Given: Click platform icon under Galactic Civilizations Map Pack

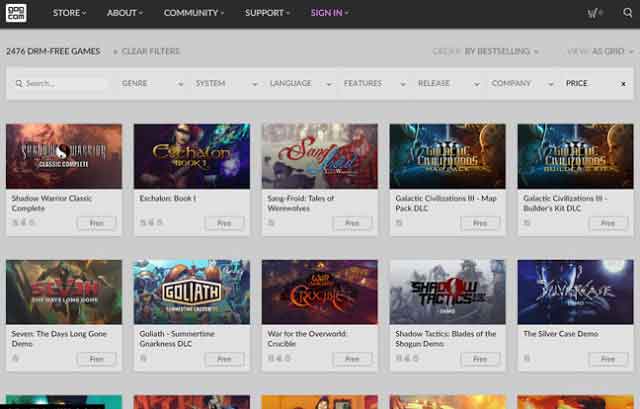Looking at the screenshot, I should (399, 223).
